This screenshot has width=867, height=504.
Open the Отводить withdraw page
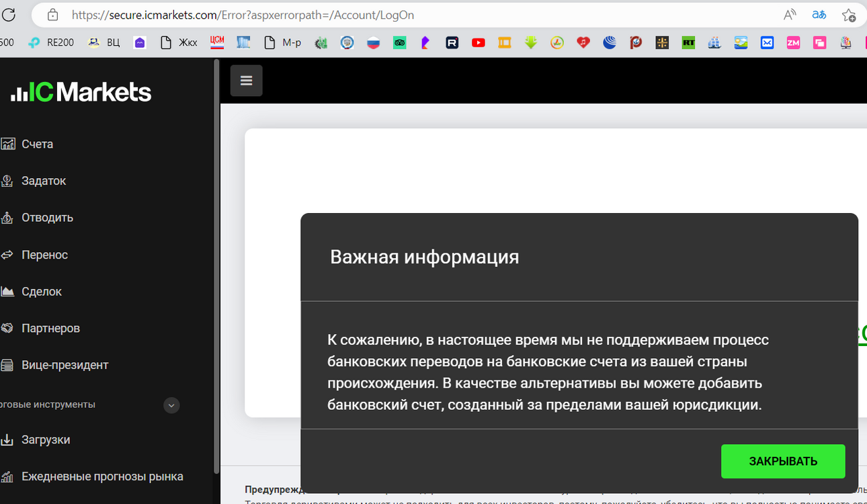coord(47,218)
